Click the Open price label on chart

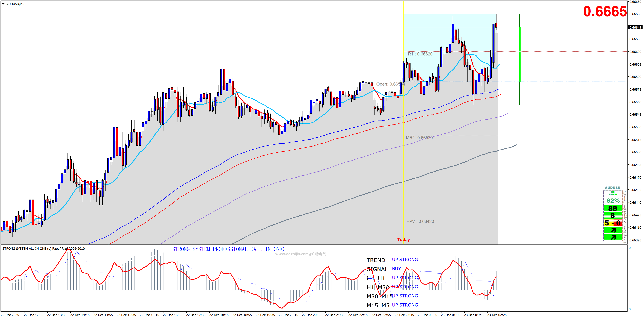tap(390, 84)
